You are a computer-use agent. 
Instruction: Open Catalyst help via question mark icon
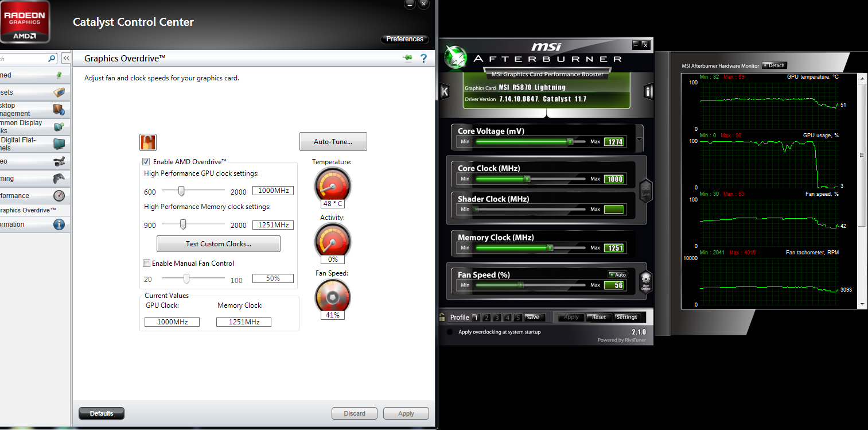(x=423, y=58)
